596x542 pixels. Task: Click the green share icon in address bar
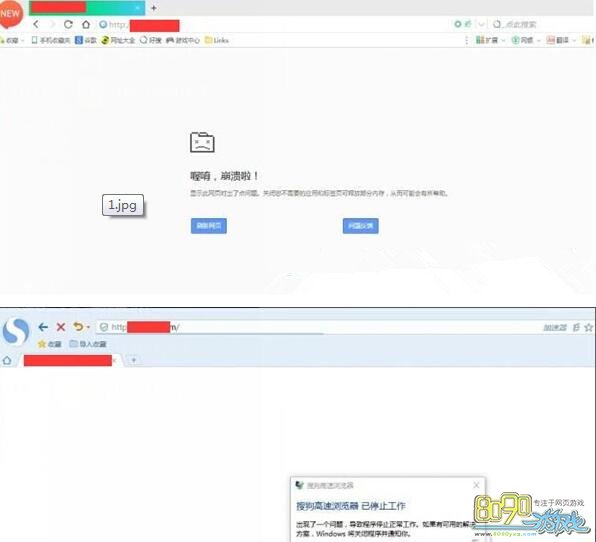[x=468, y=24]
